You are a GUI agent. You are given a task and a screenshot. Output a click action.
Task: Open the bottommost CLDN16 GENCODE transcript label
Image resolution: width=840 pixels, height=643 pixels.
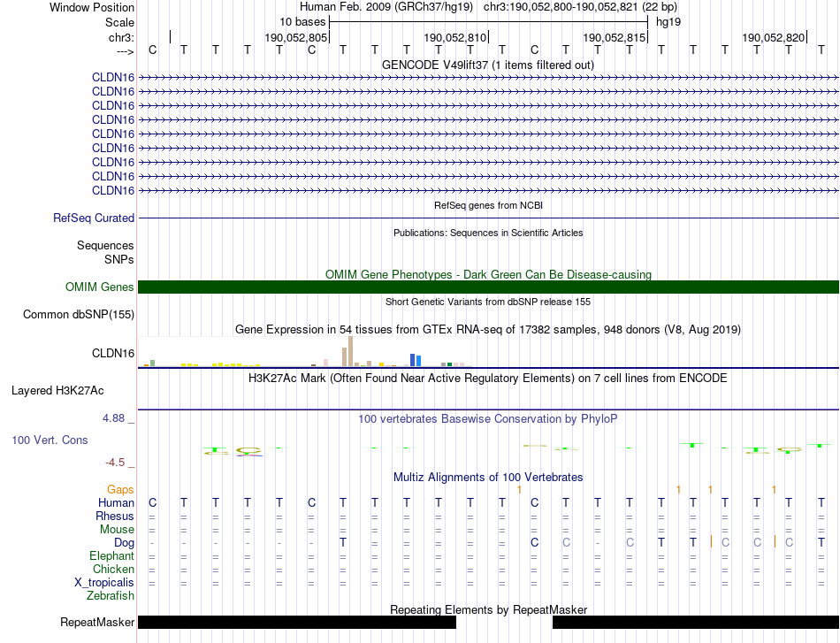pos(113,191)
